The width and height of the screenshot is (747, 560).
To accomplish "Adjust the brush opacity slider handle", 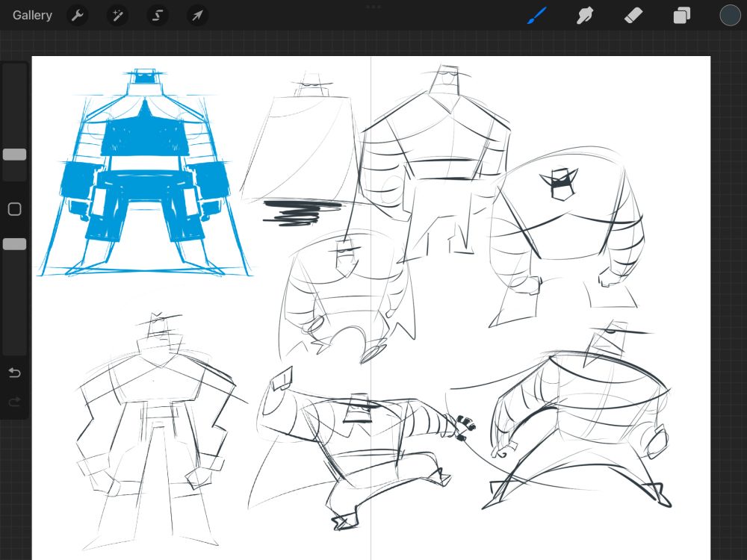I will point(15,244).
